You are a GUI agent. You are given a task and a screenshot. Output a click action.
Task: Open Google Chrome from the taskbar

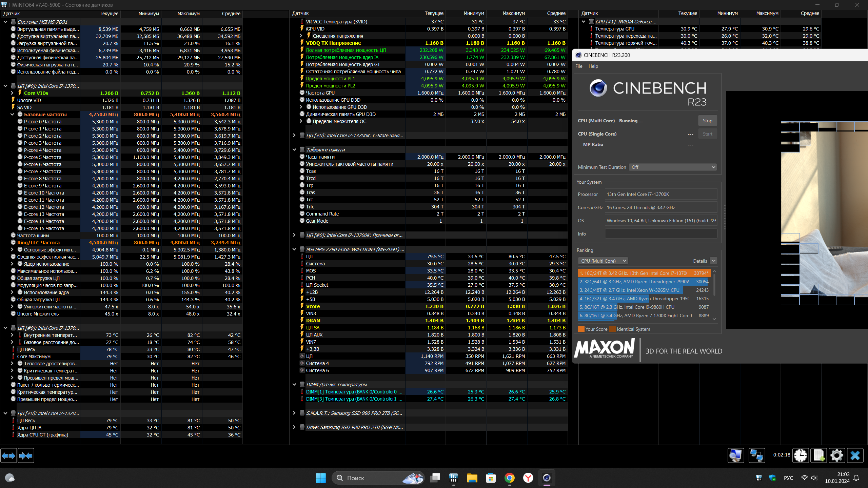point(509,478)
